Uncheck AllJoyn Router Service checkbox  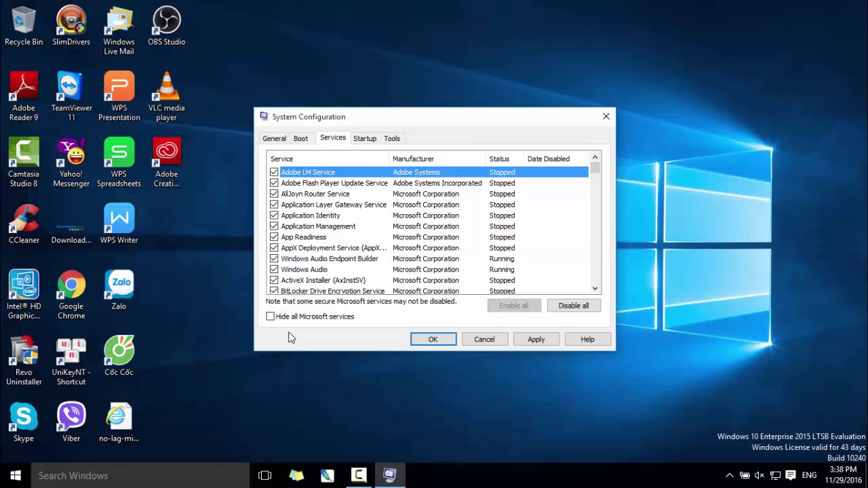pos(274,194)
